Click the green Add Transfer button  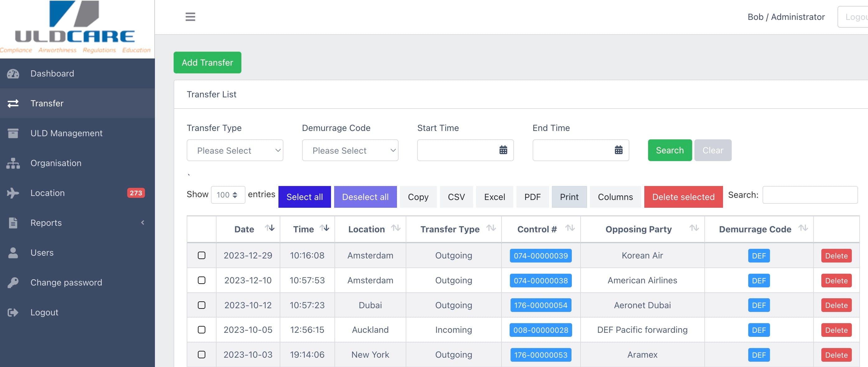click(207, 62)
